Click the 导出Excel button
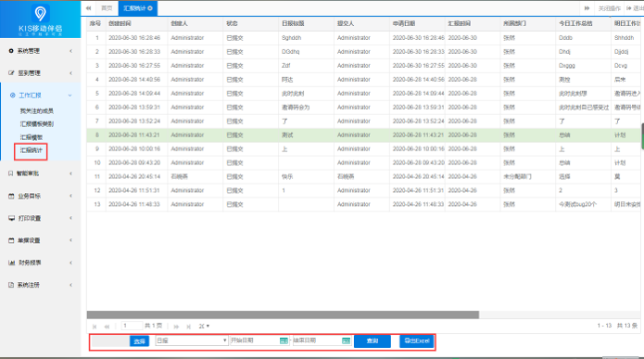This screenshot has height=359, width=644. pyautogui.click(x=417, y=340)
